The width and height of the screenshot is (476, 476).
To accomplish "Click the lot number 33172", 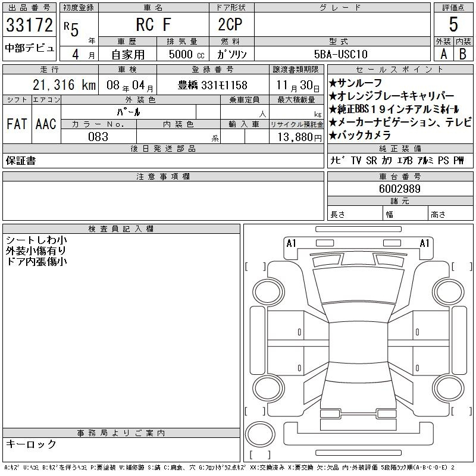I will pos(30,25).
